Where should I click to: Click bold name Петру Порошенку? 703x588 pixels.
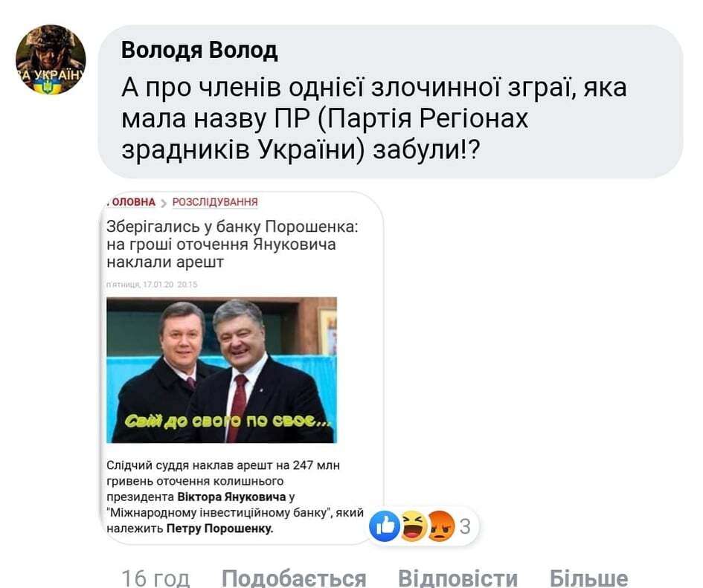pos(219,529)
